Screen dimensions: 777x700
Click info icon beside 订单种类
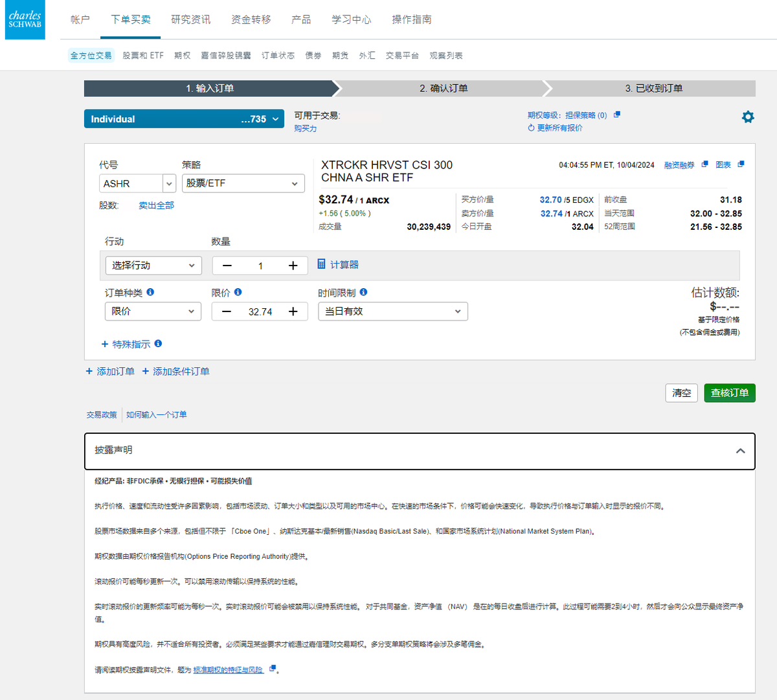pyautogui.click(x=150, y=292)
